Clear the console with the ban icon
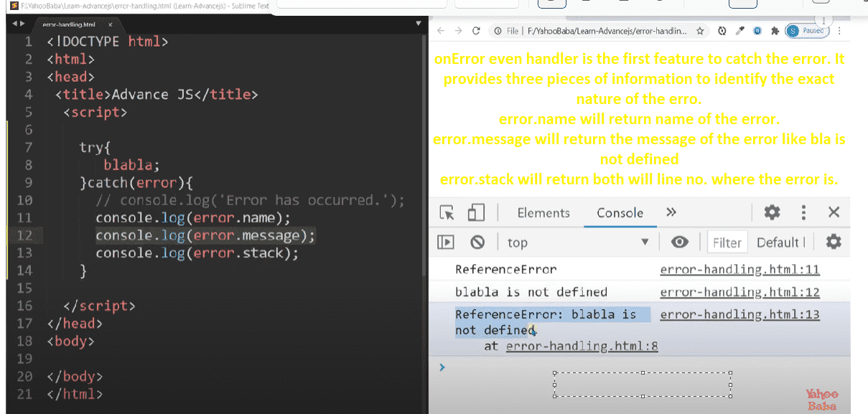 (477, 243)
